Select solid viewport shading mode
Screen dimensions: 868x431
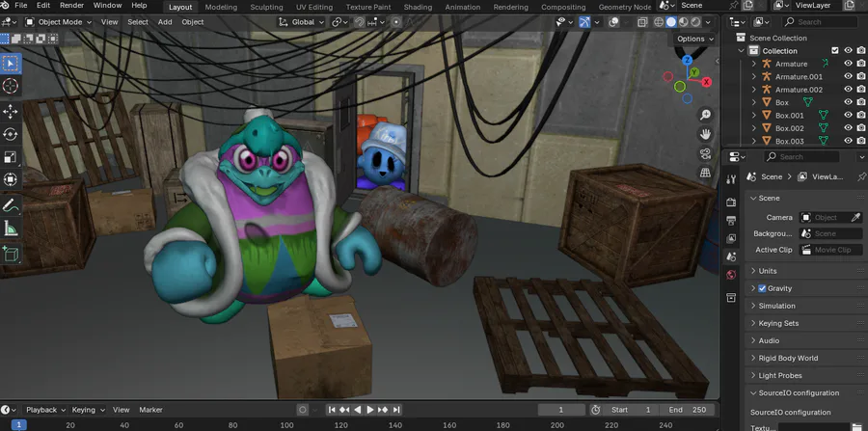point(671,22)
